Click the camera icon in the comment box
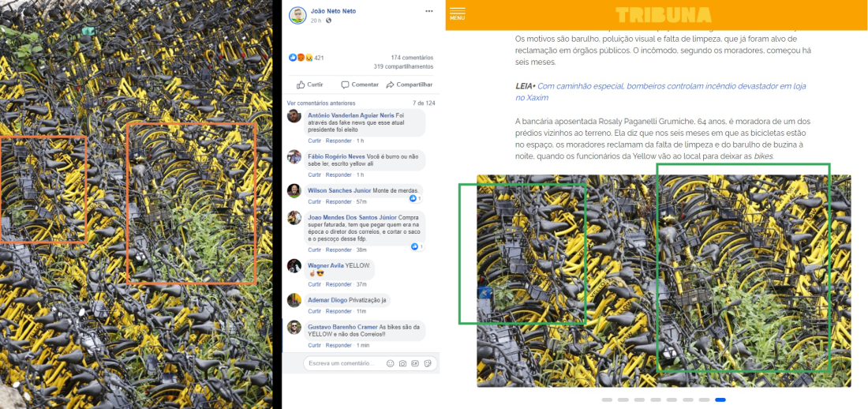This screenshot has height=409, width=868. point(403,363)
